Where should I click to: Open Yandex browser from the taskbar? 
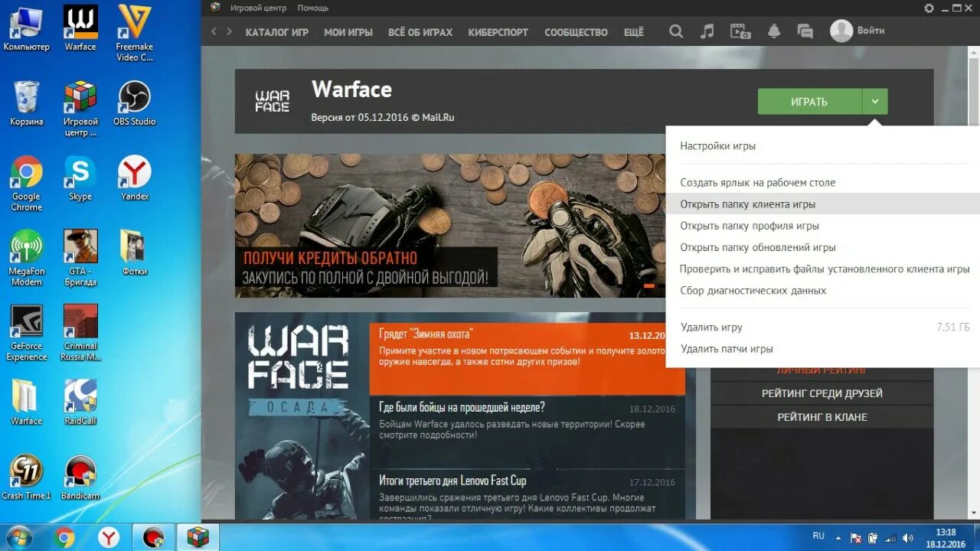pyautogui.click(x=109, y=537)
